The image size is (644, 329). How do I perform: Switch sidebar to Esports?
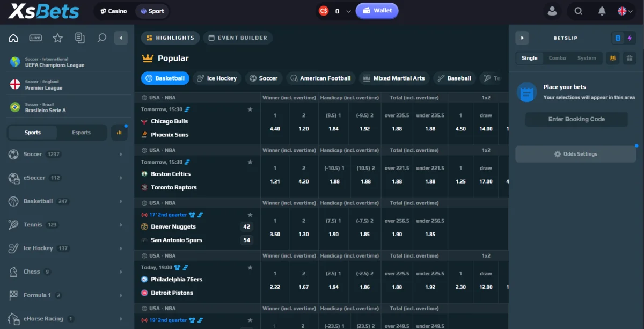82,133
